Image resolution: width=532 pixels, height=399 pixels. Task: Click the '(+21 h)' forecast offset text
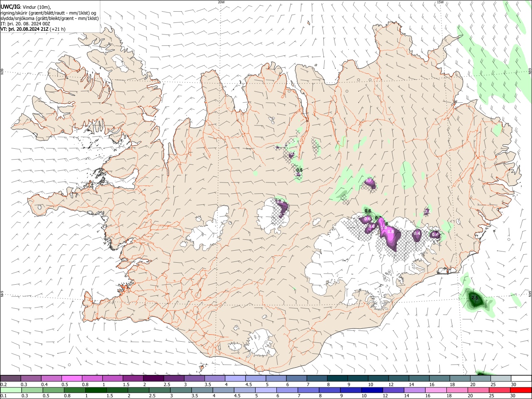pos(57,30)
